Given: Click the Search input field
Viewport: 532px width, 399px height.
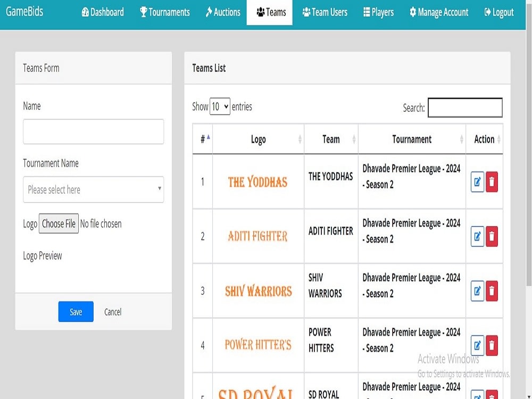Looking at the screenshot, I should point(465,107).
